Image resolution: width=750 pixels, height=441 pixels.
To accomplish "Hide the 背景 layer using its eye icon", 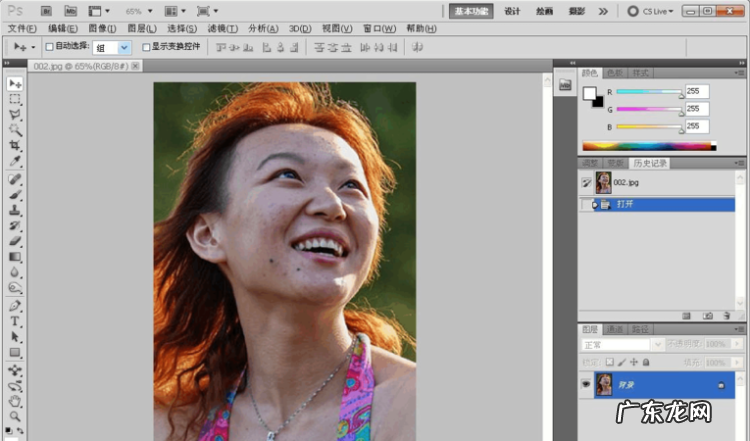I will (587, 384).
